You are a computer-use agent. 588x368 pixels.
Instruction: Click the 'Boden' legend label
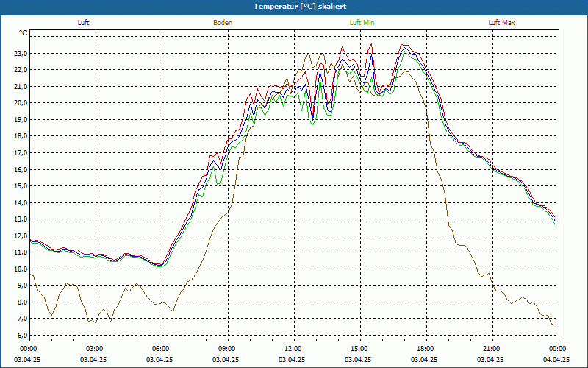223,23
